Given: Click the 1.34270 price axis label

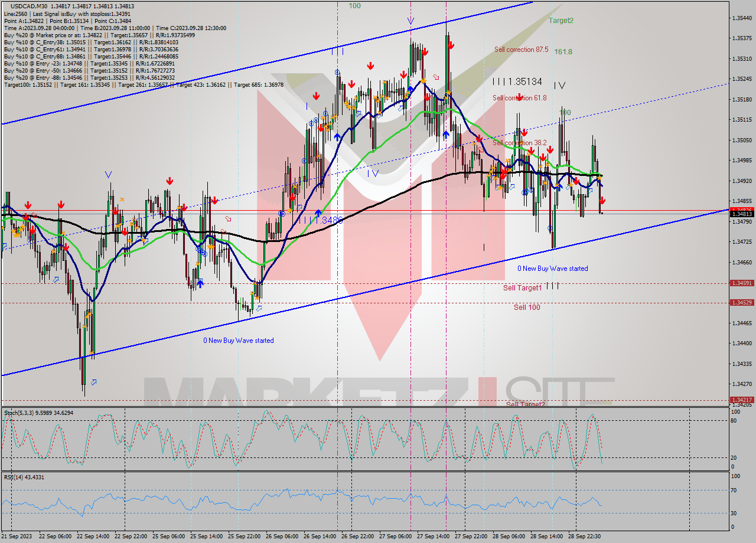Looking at the screenshot, I should click(x=742, y=384).
